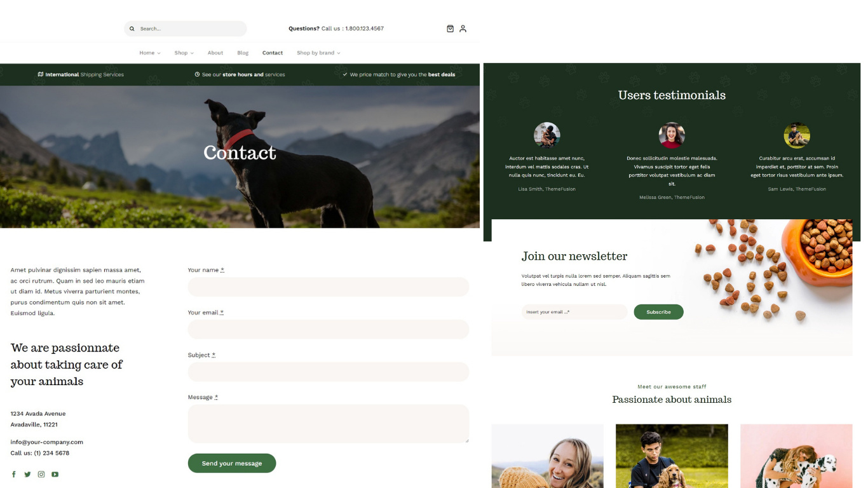Expand the Shop menu dropdown
868x488 pixels.
[184, 53]
